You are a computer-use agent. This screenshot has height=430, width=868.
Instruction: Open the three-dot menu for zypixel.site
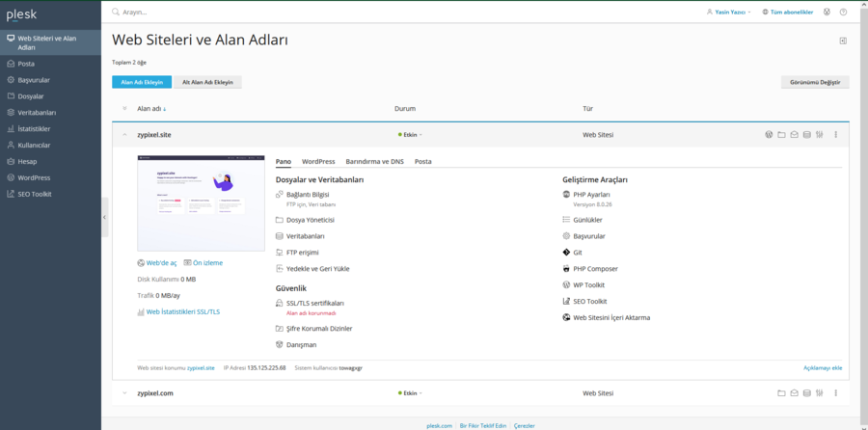(x=836, y=134)
